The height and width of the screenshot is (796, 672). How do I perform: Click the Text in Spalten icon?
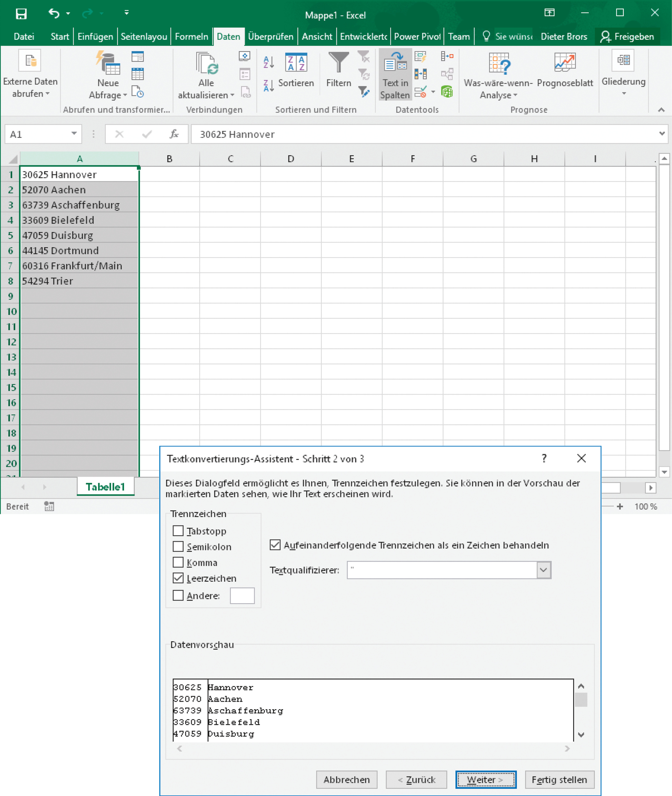(395, 63)
